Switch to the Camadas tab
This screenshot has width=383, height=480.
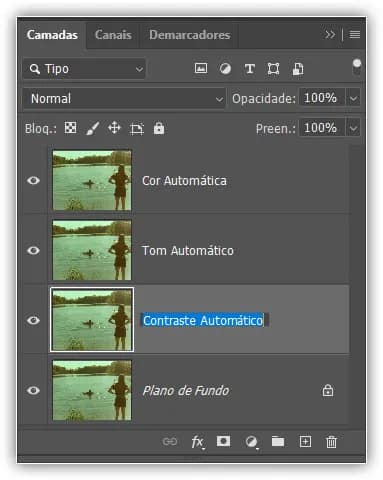52,35
